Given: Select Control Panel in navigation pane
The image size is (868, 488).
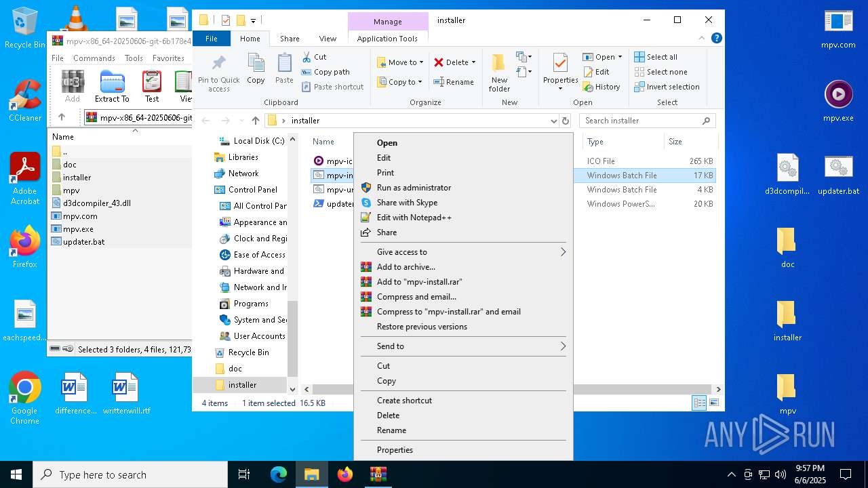Looking at the screenshot, I should pos(252,190).
